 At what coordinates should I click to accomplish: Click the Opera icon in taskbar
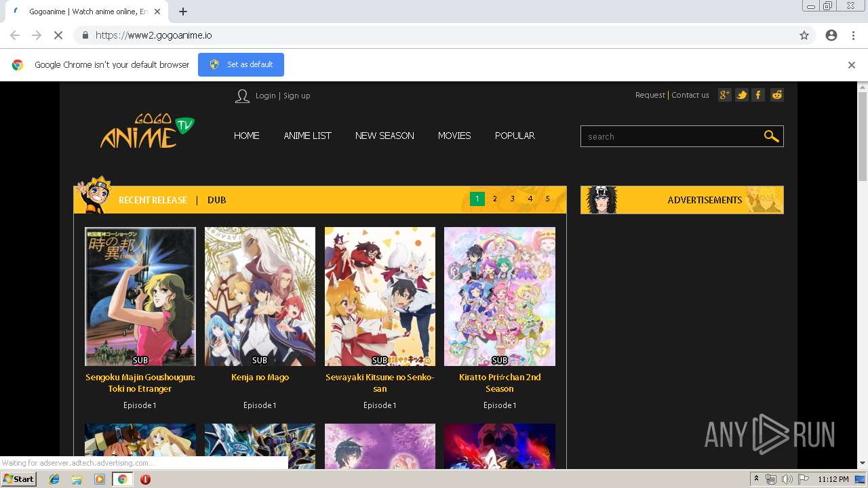145,479
